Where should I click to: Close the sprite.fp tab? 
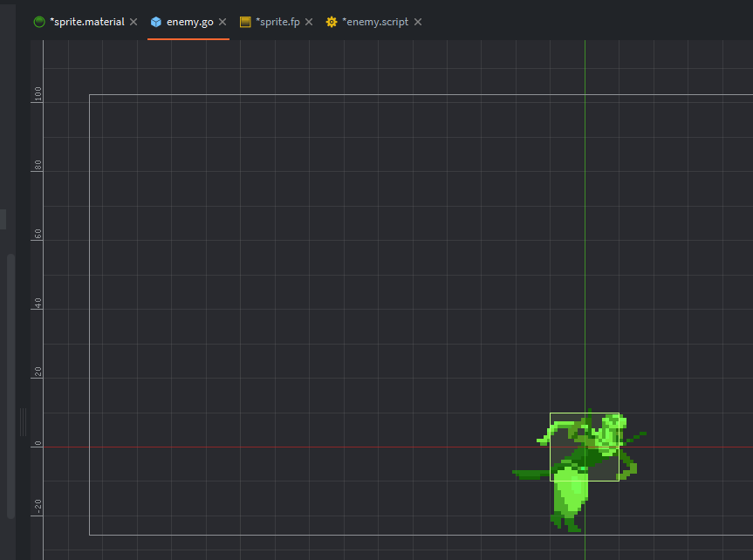pos(309,22)
